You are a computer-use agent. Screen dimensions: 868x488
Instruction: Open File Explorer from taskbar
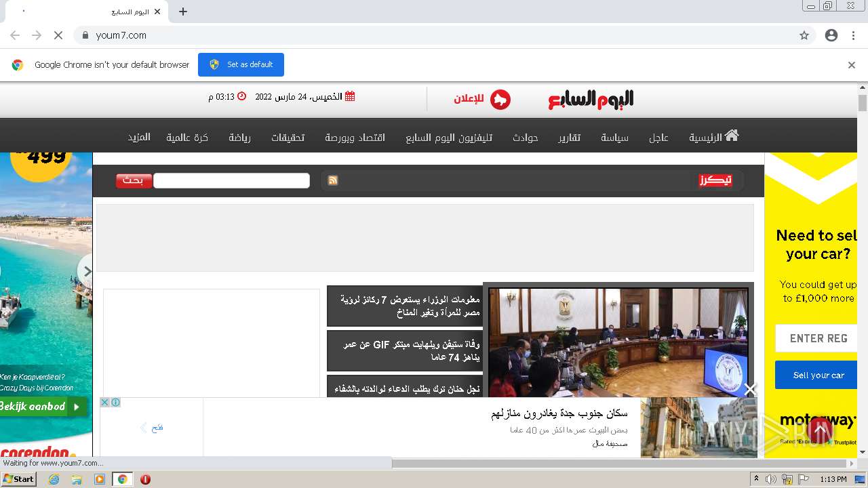77,479
